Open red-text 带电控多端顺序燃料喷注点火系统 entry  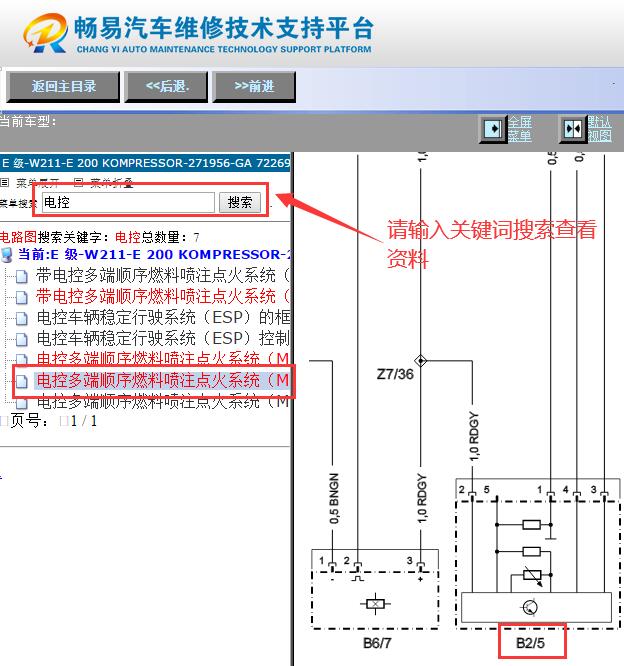(x=163, y=296)
